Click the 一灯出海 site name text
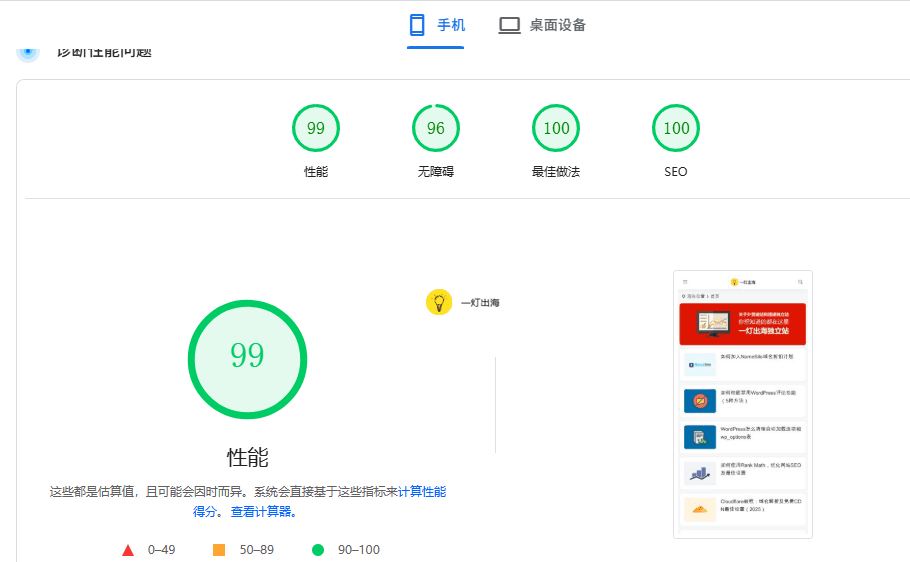The image size is (910, 562). (480, 302)
